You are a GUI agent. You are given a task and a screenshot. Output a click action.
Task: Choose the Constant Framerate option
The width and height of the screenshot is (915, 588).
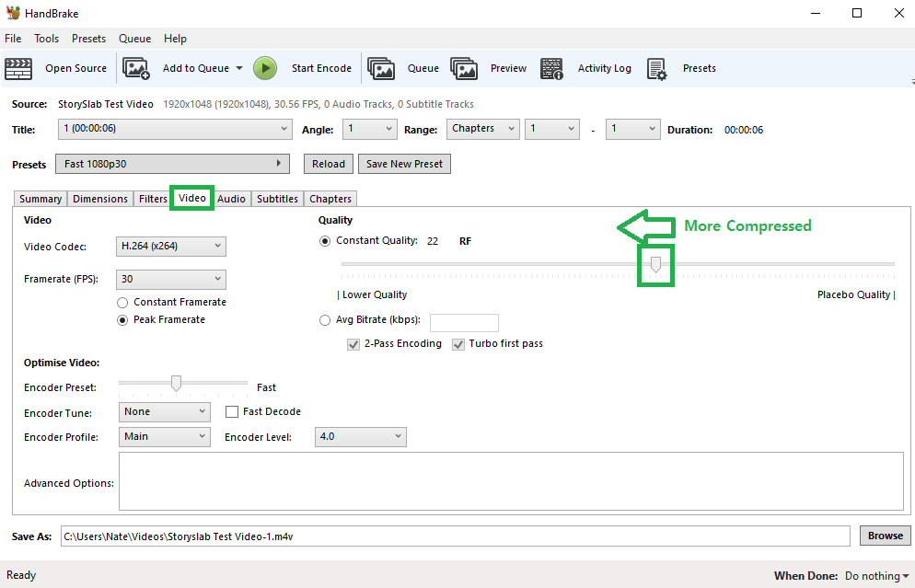[x=122, y=303]
